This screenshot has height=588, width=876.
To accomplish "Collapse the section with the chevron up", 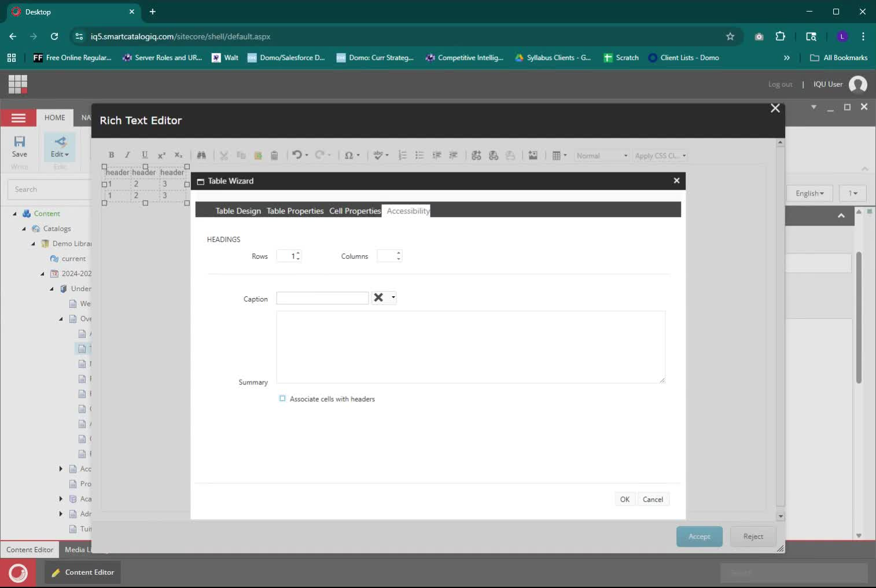I will click(841, 216).
